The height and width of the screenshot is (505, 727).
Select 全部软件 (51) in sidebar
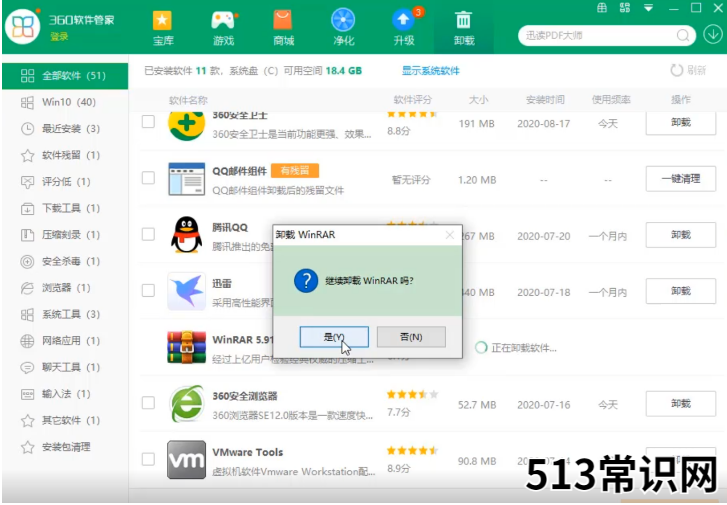65,76
